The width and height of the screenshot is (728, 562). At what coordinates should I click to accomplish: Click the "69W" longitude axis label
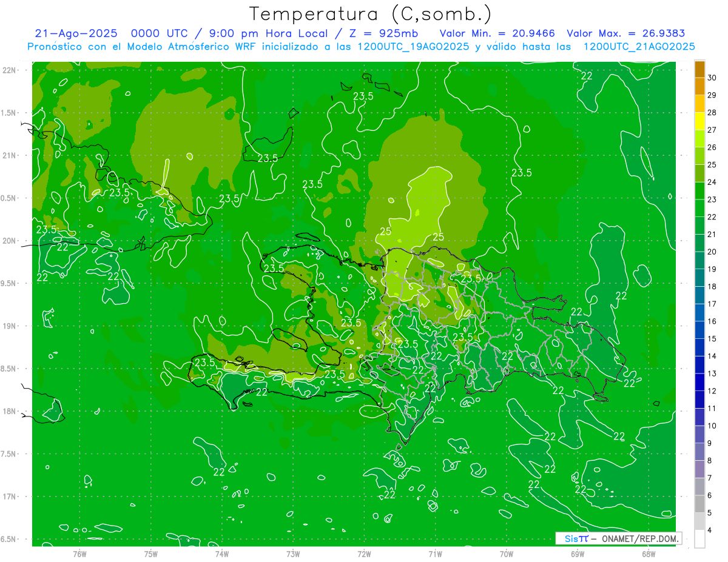[578, 554]
